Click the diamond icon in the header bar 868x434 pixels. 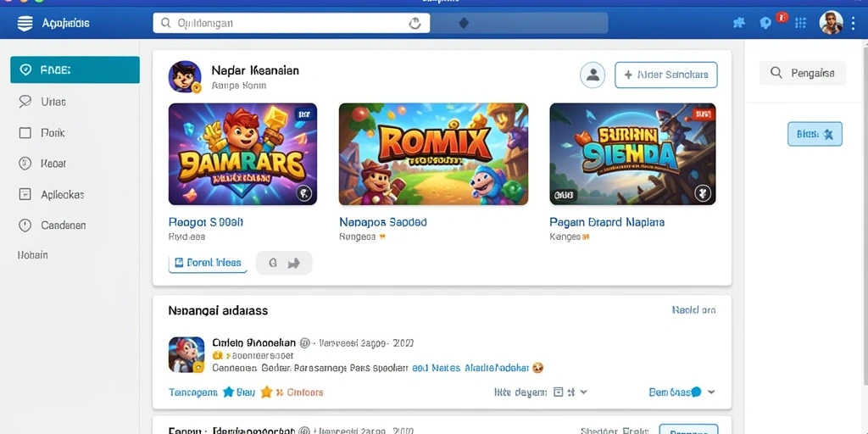click(x=464, y=23)
